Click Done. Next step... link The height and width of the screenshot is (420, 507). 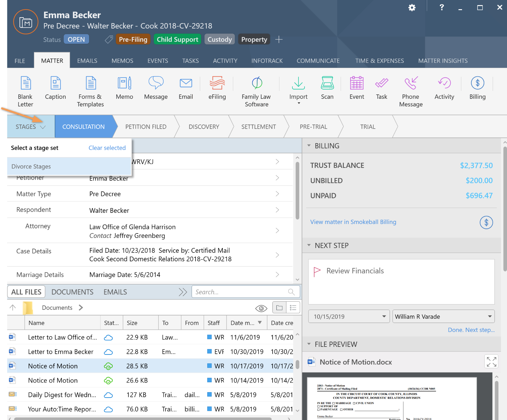point(471,330)
